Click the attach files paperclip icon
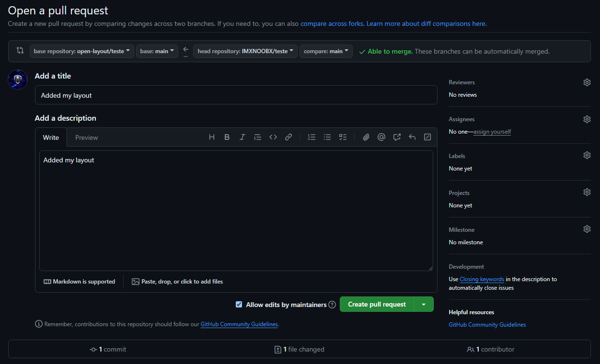The image size is (600, 364). click(366, 137)
